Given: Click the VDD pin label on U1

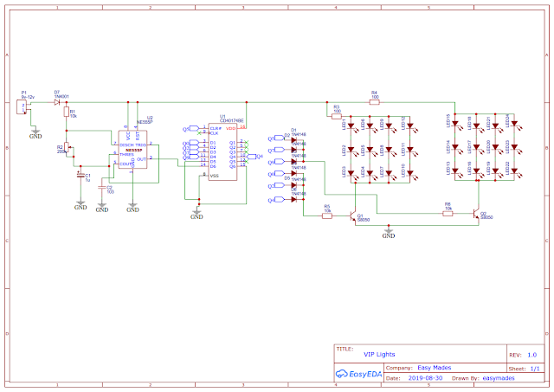Looking at the screenshot, I should (x=231, y=129).
